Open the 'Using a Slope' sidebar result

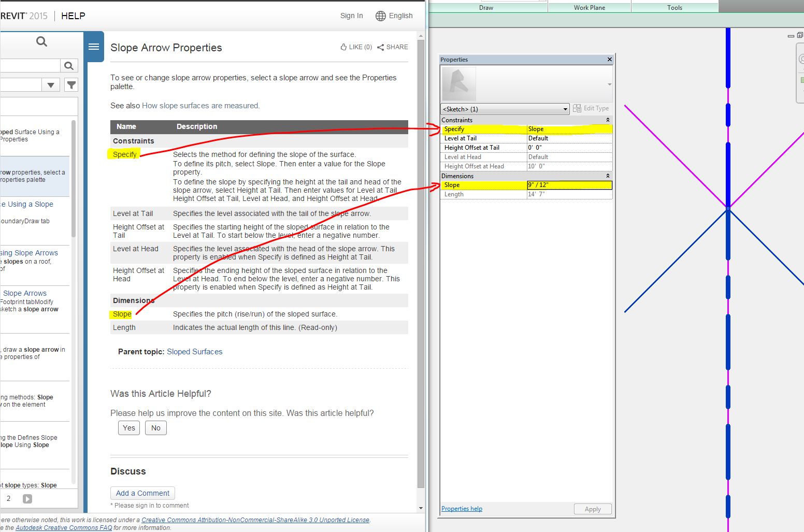pos(26,204)
